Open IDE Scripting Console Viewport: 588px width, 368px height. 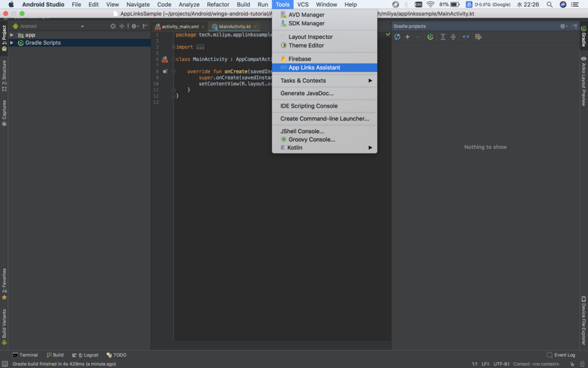[324, 106]
